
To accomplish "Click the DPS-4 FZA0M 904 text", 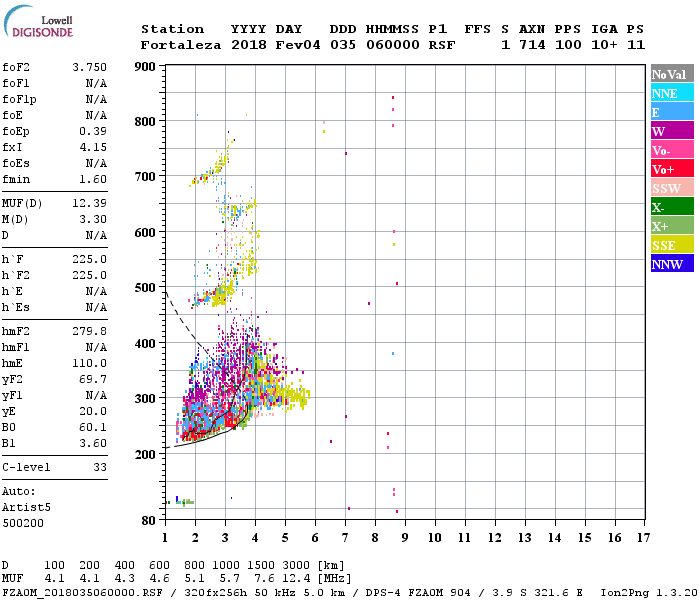I will pos(418,593).
